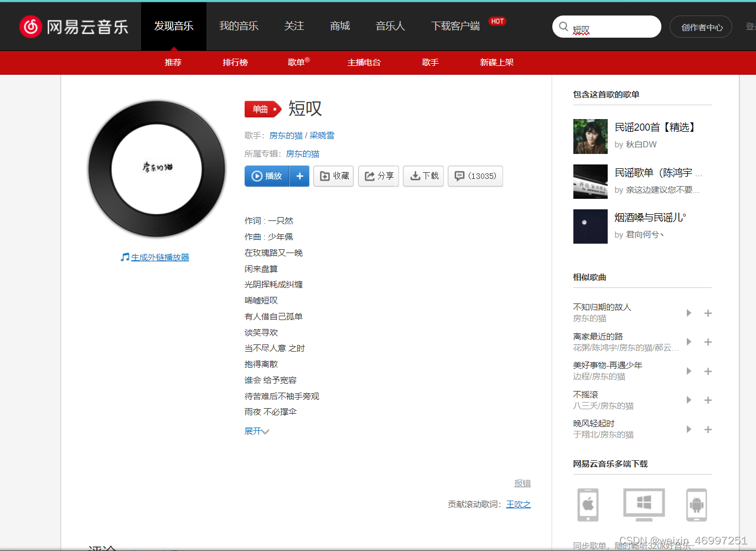Add 不摇滚 to playlist
Viewport: 756px width, 551px height.
(x=708, y=400)
